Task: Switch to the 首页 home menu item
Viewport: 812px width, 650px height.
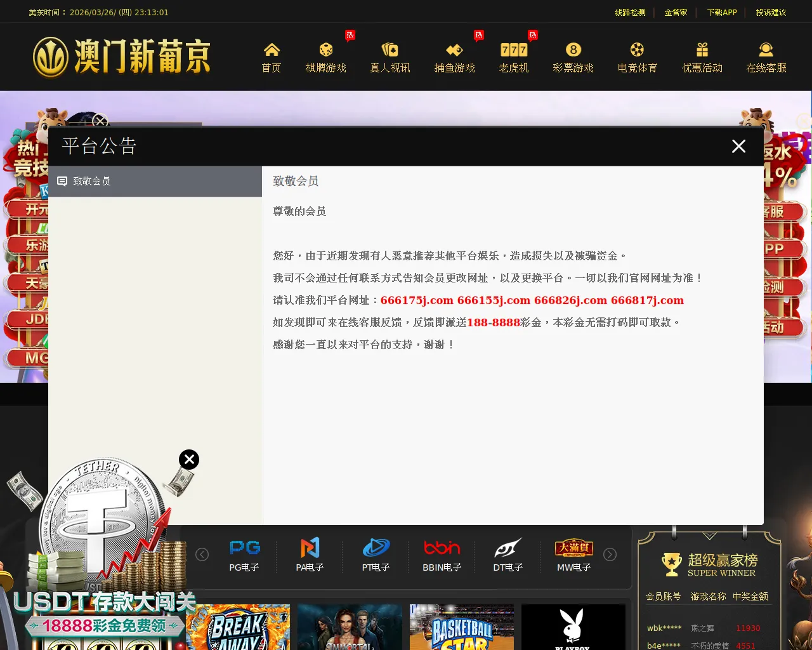Action: (271, 57)
